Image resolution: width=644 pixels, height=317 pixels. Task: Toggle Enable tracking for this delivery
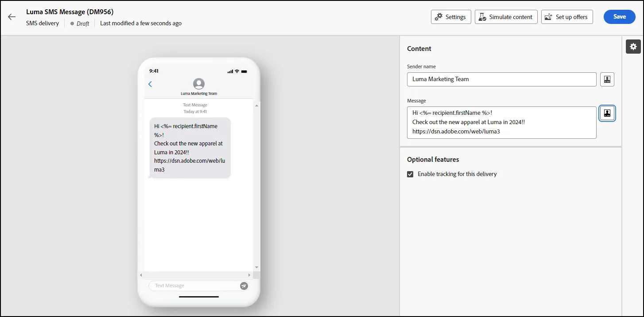click(410, 174)
